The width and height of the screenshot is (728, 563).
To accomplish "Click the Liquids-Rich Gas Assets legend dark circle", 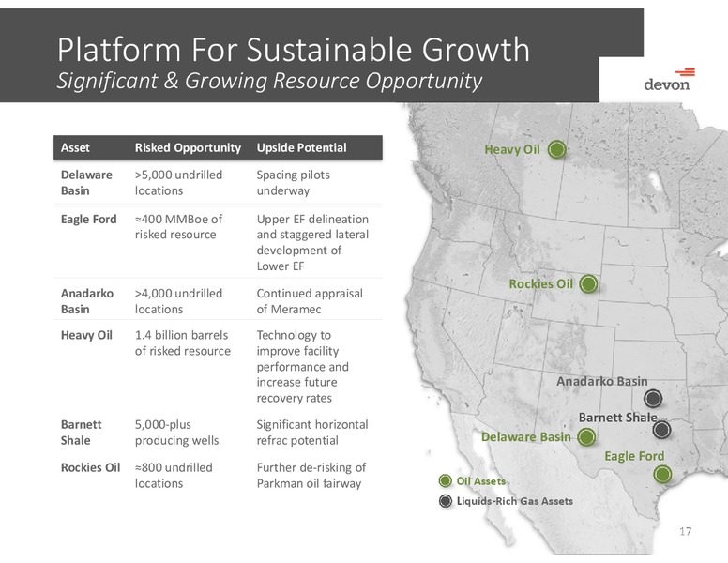I will pos(446,501).
